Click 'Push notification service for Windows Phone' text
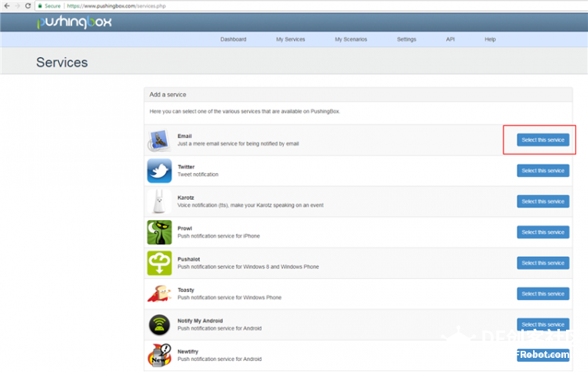The width and height of the screenshot is (588, 372). [x=230, y=298]
